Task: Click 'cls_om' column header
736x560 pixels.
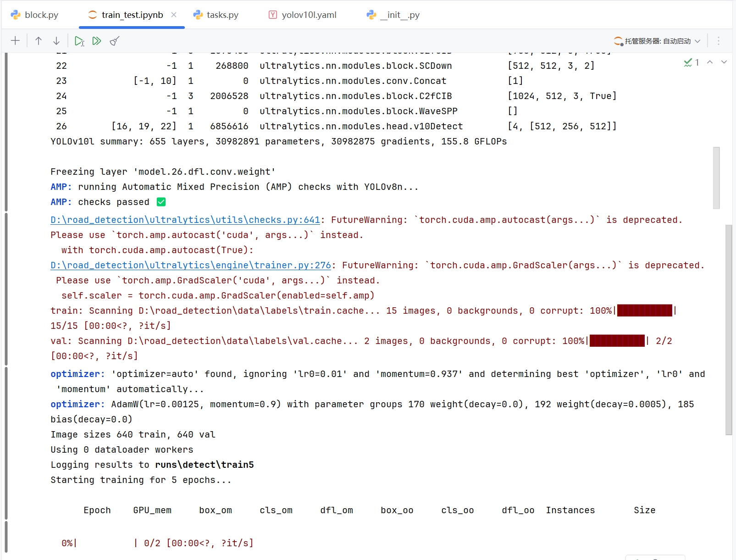Action: (276, 510)
